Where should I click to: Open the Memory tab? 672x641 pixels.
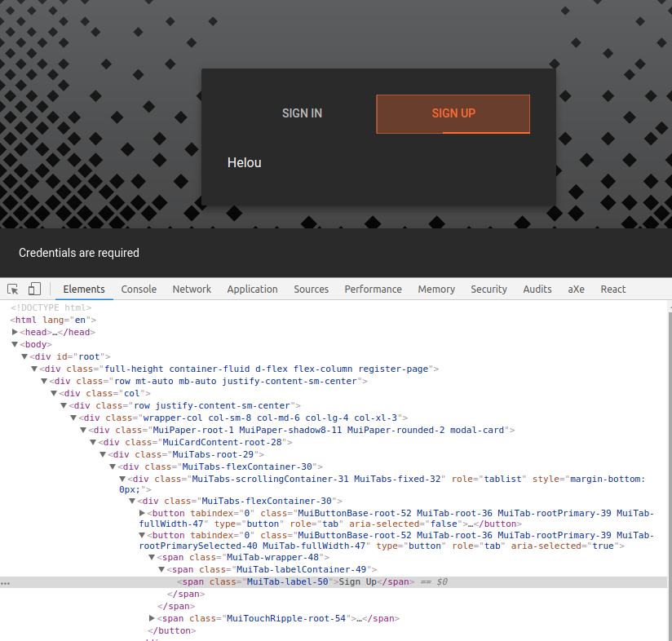(436, 289)
